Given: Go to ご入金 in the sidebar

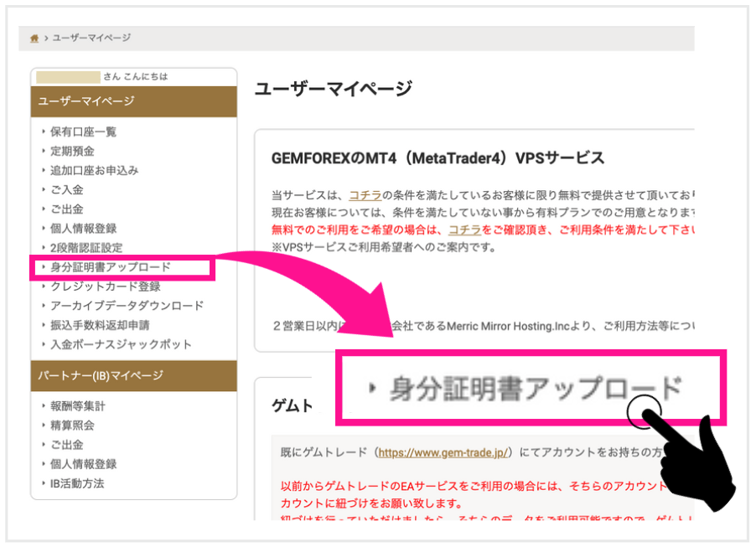Looking at the screenshot, I should tap(67, 189).
